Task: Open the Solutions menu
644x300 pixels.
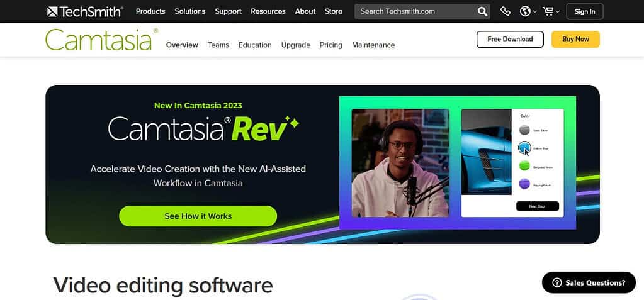Action: click(189, 11)
